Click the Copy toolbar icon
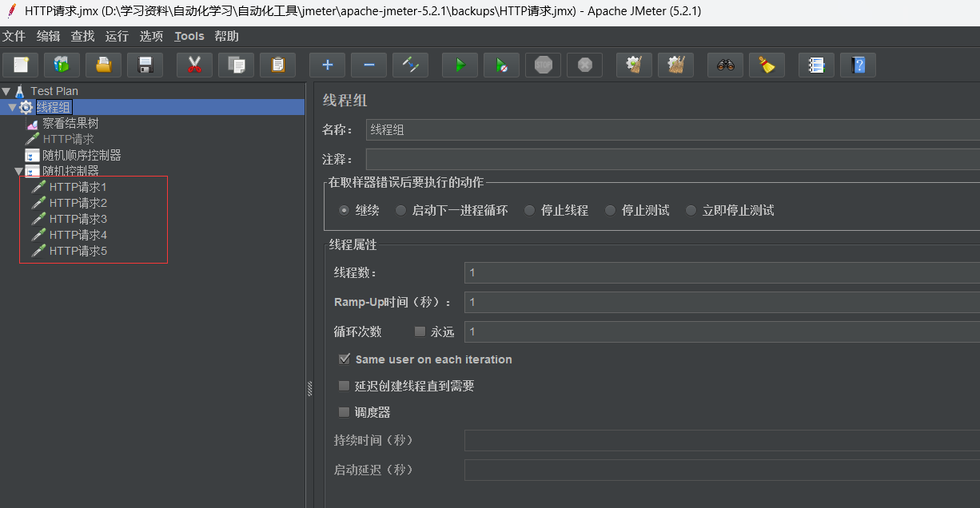This screenshot has height=508, width=980. point(236,65)
